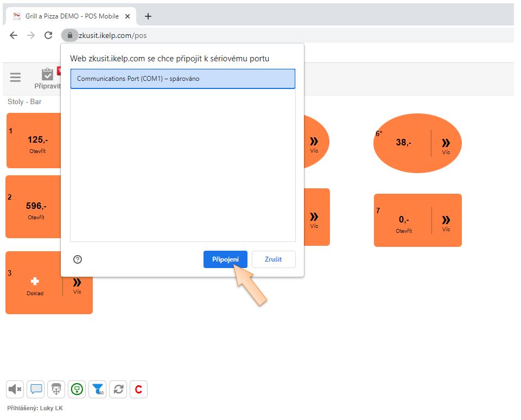Click the Zrušit button

[274, 259]
